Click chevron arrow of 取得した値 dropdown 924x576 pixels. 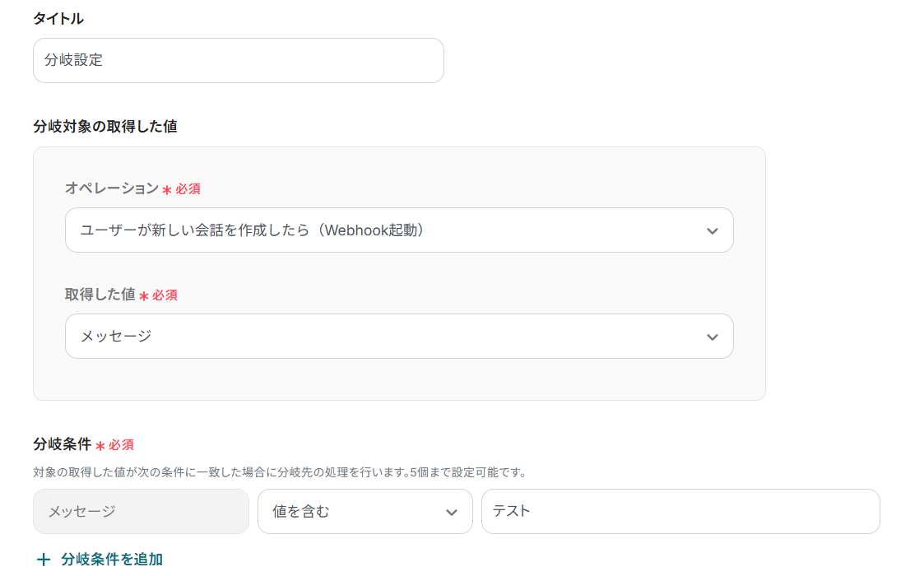coord(713,337)
